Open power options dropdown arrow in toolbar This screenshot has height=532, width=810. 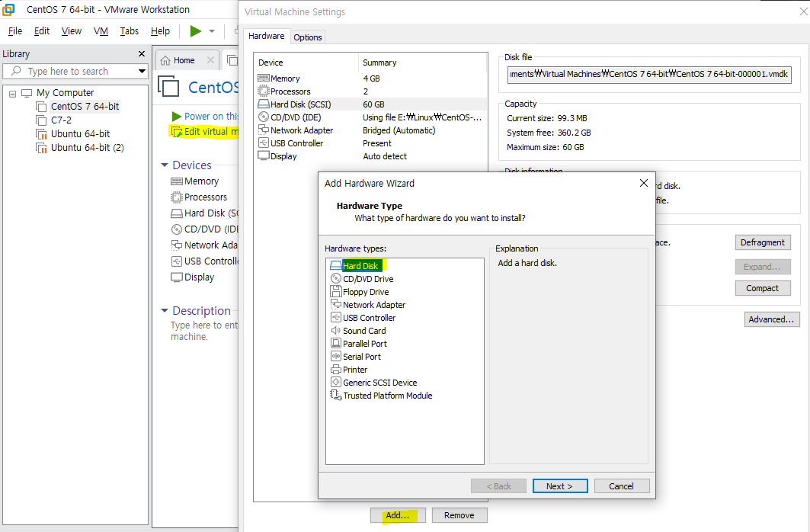click(x=212, y=31)
